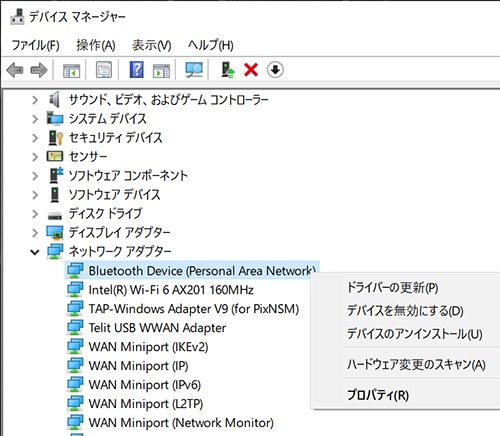Select Bluetooth Device (Personal Area Network) row
Viewport: 500px width, 436px height.
click(192, 270)
